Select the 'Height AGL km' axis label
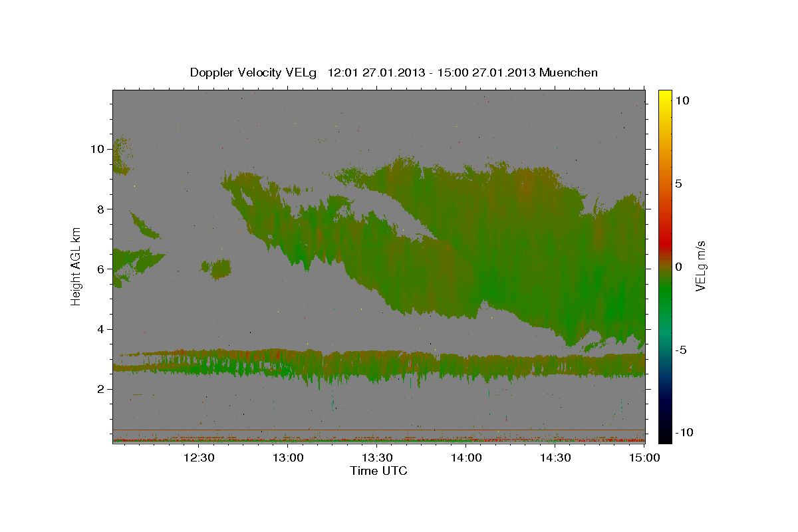Image resolution: width=798 pixels, height=532 pixels. (x=76, y=266)
